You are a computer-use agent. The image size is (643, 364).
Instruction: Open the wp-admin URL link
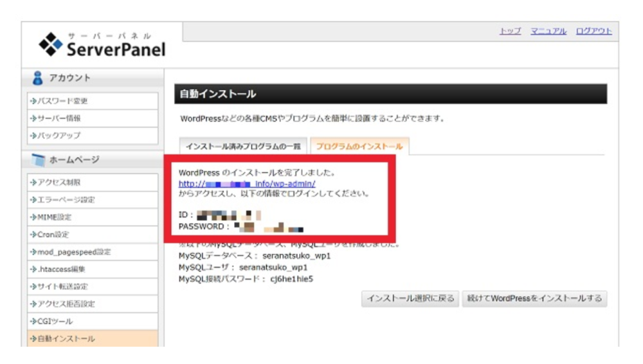(247, 183)
